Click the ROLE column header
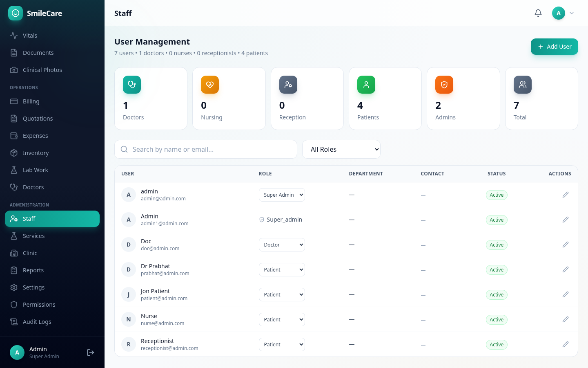This screenshot has height=368, width=588. 265,174
